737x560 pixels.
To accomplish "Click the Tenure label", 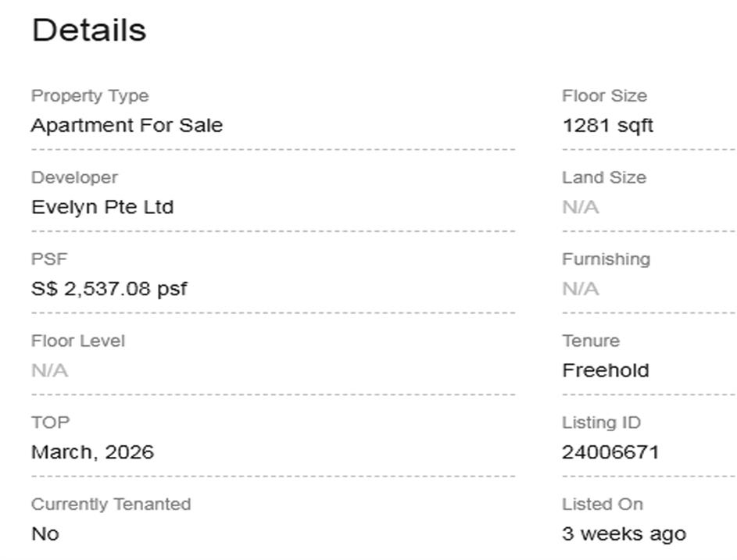I will click(x=591, y=341).
